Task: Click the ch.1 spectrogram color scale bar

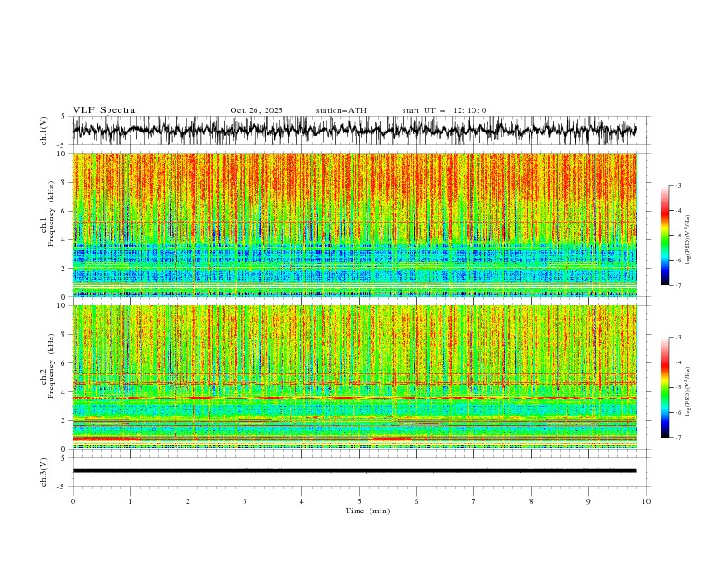Action: pyautogui.click(x=665, y=236)
